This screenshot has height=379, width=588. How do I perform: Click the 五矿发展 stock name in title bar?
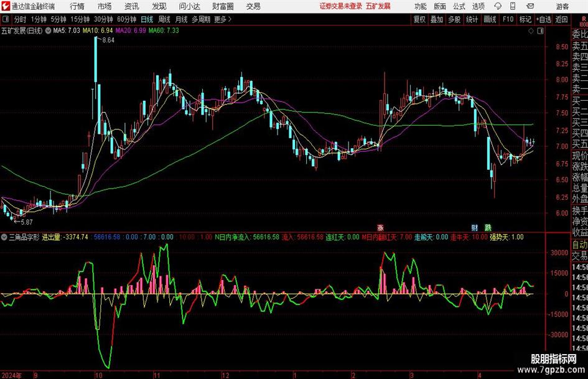378,6
